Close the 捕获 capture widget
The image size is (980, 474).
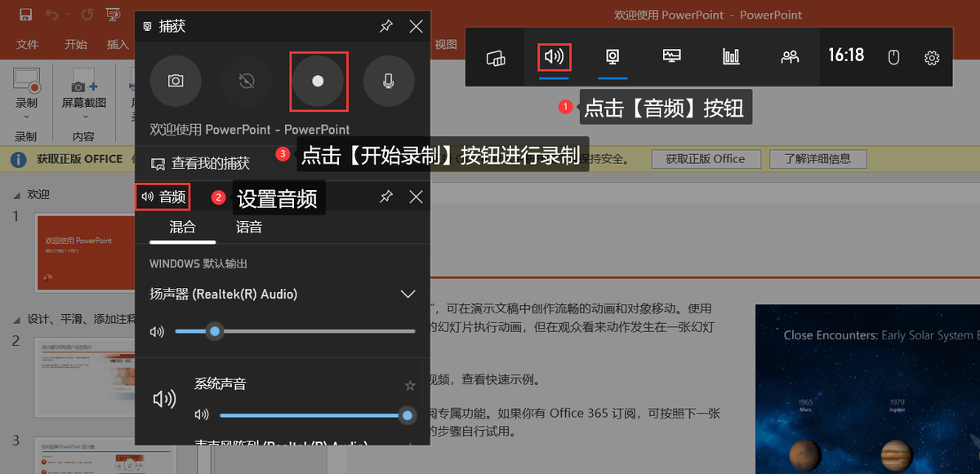(416, 27)
